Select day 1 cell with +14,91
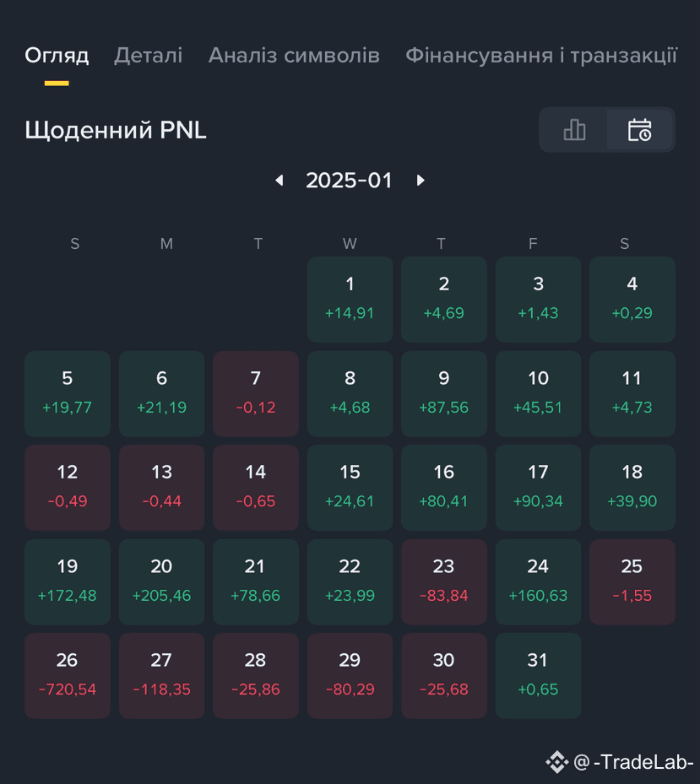 pos(350,299)
